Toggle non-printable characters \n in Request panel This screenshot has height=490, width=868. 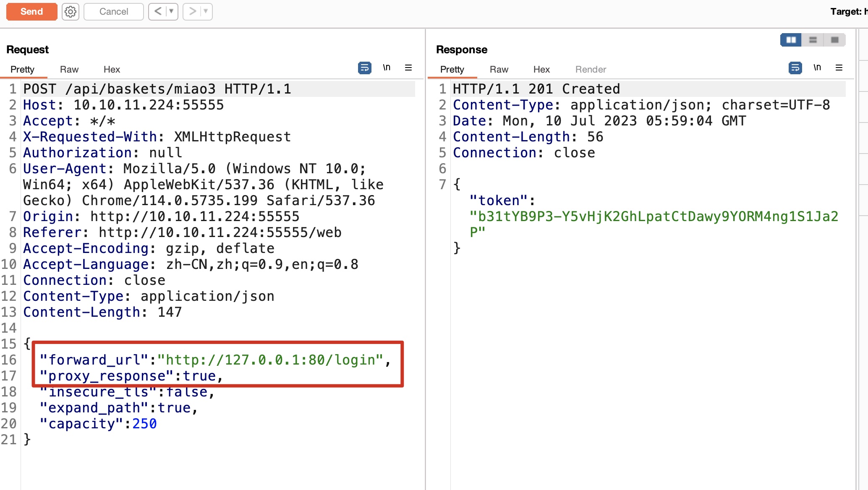tap(387, 68)
